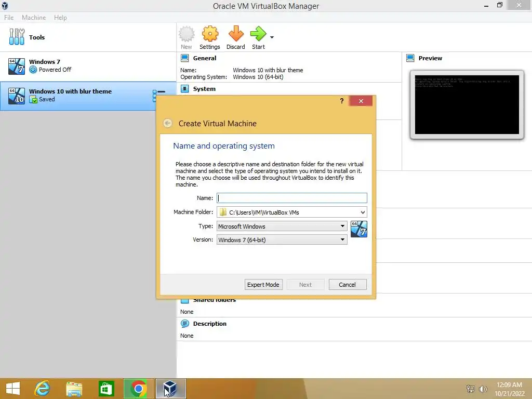Click the Powered Off status icon under Windows 7
The image size is (532, 399).
[x=33, y=70]
